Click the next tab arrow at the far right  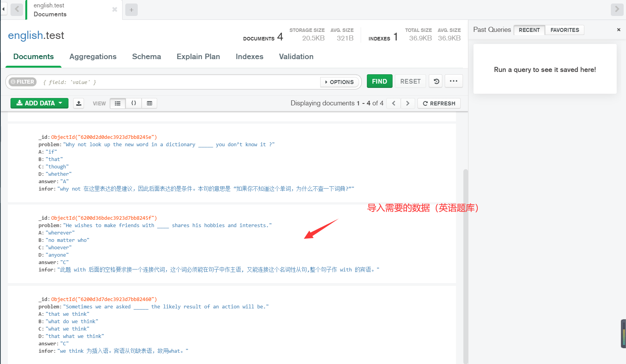pyautogui.click(x=617, y=9)
